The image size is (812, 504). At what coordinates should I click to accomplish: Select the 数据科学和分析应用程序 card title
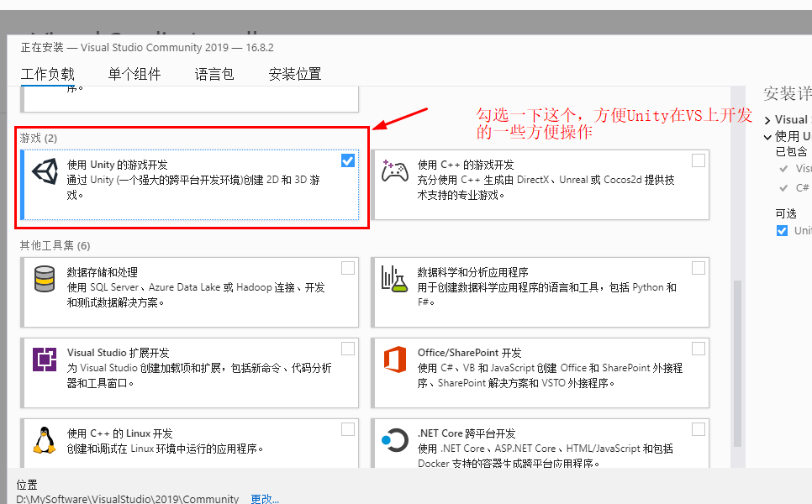472,272
